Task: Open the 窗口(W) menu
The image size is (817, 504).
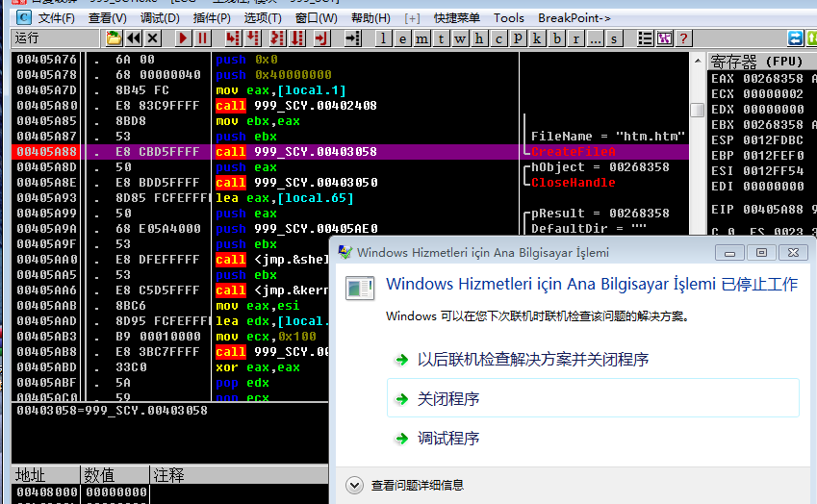Action: [x=316, y=18]
